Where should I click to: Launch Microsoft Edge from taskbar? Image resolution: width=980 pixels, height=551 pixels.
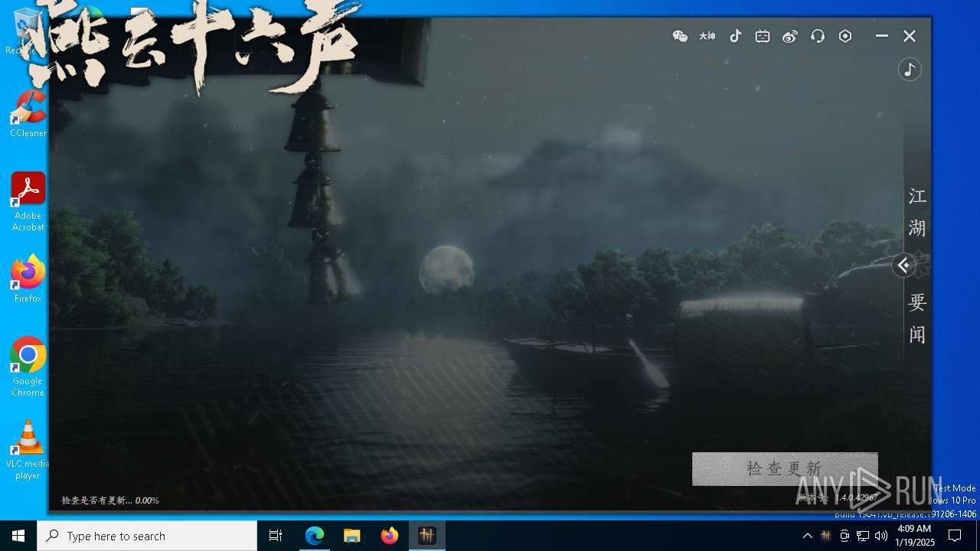tap(315, 536)
